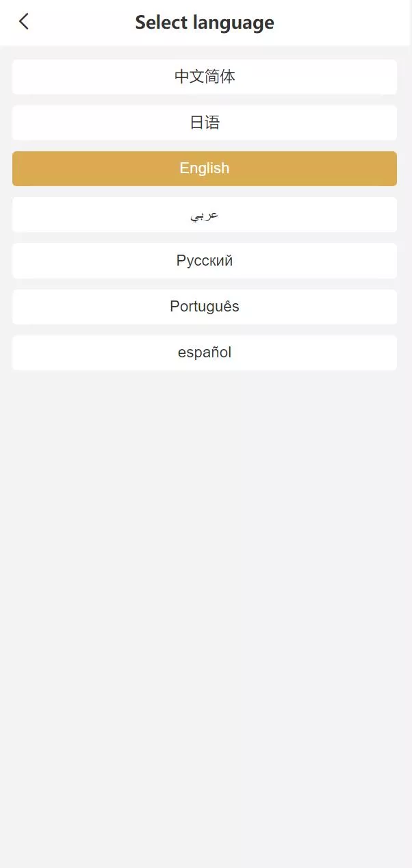This screenshot has height=868, width=412.
Task: Click the gold English language button
Action: tap(205, 168)
